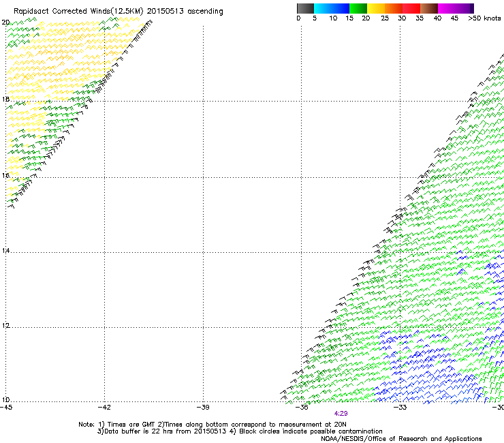
Task: Select the yellow 20-25 knots legend swatch
Action: 376,8
